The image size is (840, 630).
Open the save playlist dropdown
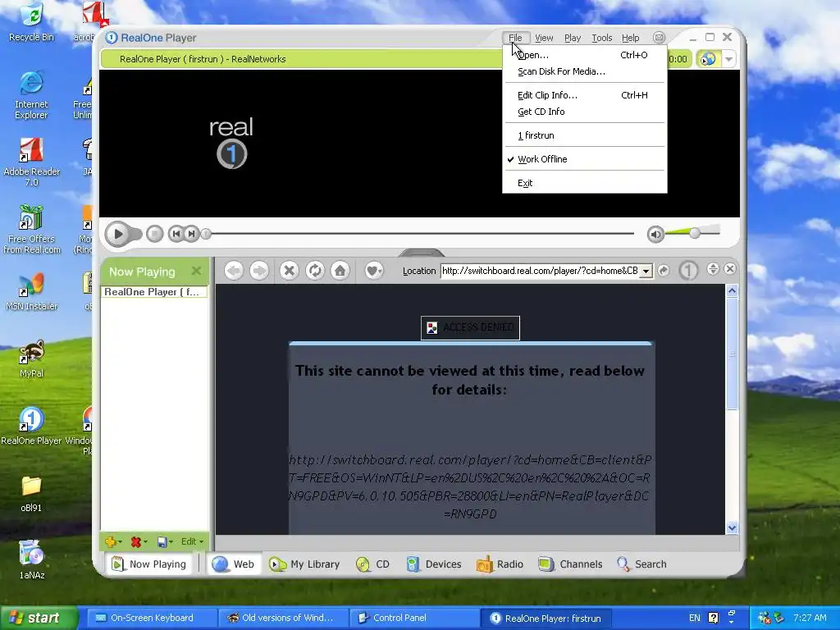coord(164,541)
